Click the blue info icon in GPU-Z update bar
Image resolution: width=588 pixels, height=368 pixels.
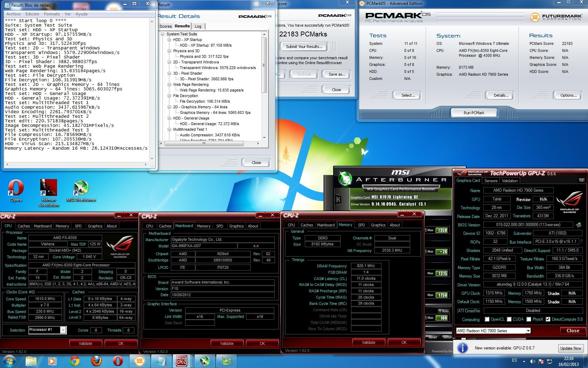pyautogui.click(x=463, y=348)
